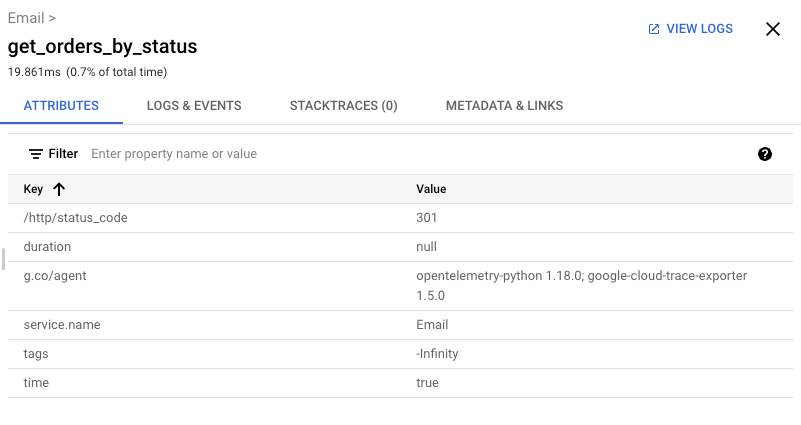This screenshot has height=425, width=801.
Task: Click the filter list icon
Action: [36, 154]
